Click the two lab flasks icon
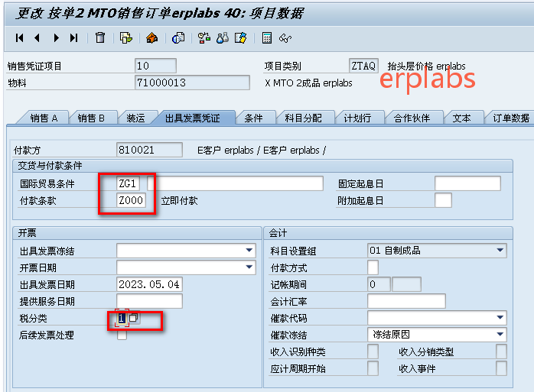534x392 pixels. (x=223, y=37)
